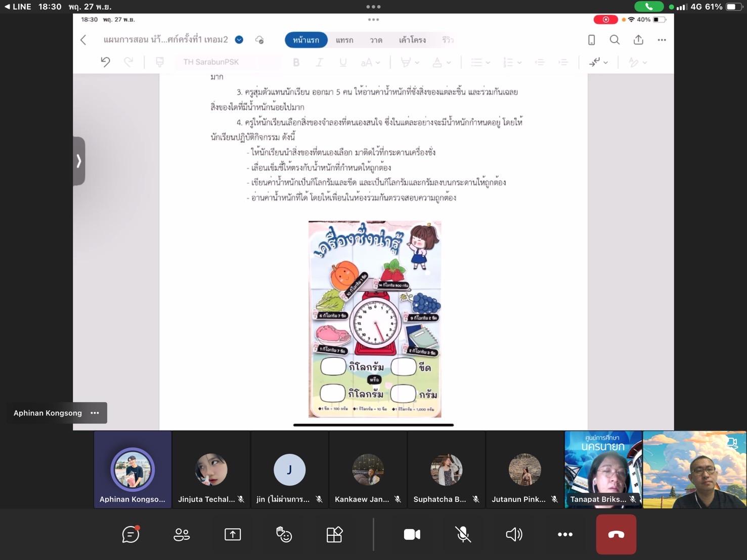Select the หน้าแรก tab
The width and height of the screenshot is (747, 560).
click(x=306, y=40)
